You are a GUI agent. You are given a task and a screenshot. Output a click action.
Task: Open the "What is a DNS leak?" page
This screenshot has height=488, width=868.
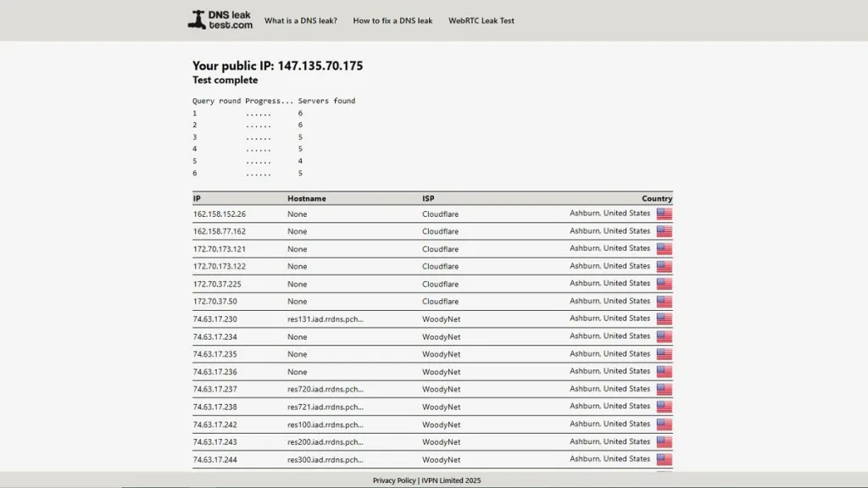pos(300,20)
